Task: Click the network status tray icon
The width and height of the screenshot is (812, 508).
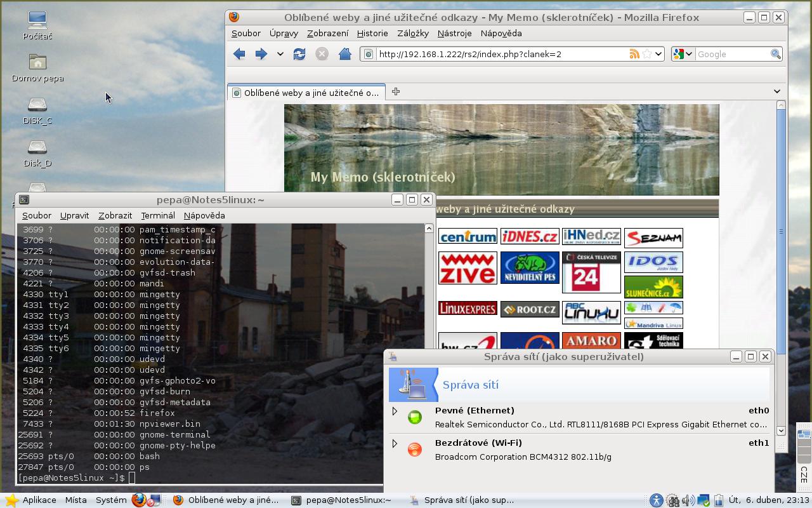Action: coord(703,500)
